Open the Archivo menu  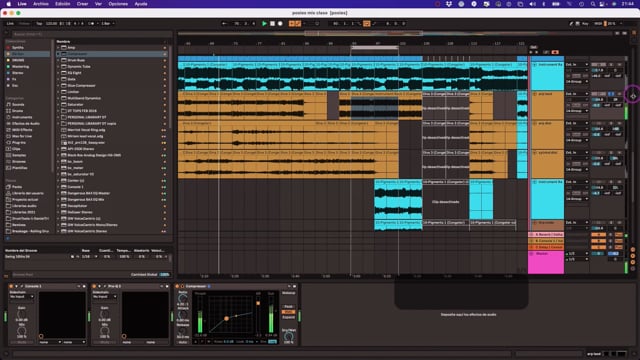[x=40, y=4]
